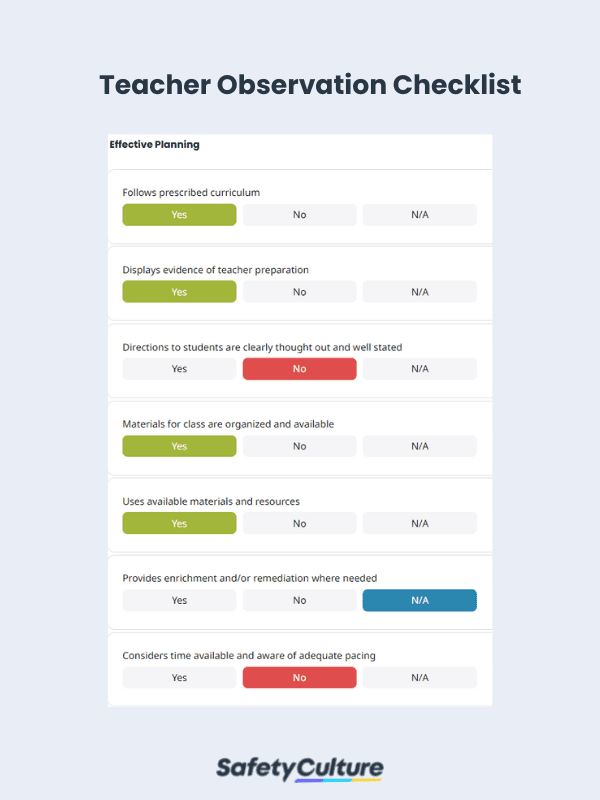Select Yes for Uses available materials and resources
Screen dimensions: 600x800
coord(178,523)
